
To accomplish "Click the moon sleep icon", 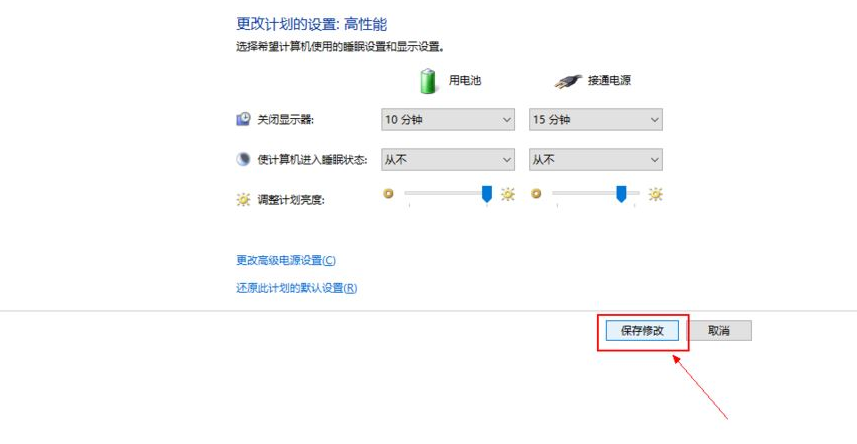I will click(243, 159).
